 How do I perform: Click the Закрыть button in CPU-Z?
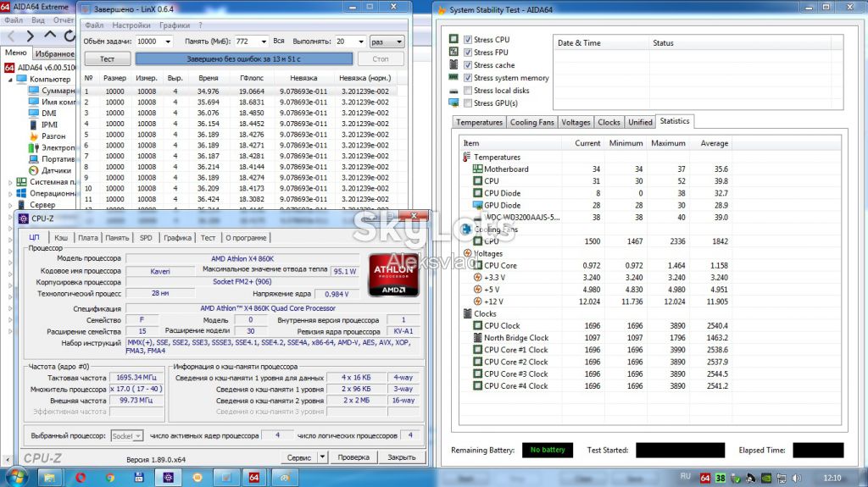401,457
